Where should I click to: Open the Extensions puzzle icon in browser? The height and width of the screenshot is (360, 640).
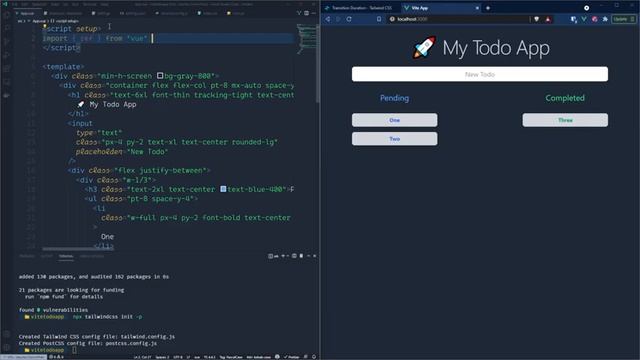tap(605, 19)
